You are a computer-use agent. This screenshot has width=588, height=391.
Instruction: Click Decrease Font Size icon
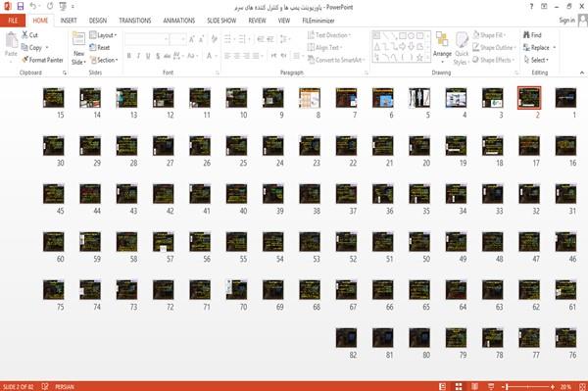[202, 39]
